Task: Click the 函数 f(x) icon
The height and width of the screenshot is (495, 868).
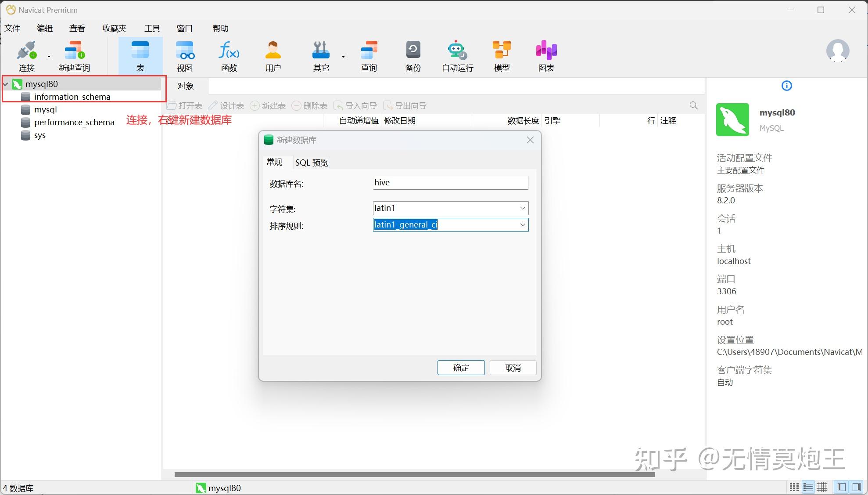Action: point(229,55)
